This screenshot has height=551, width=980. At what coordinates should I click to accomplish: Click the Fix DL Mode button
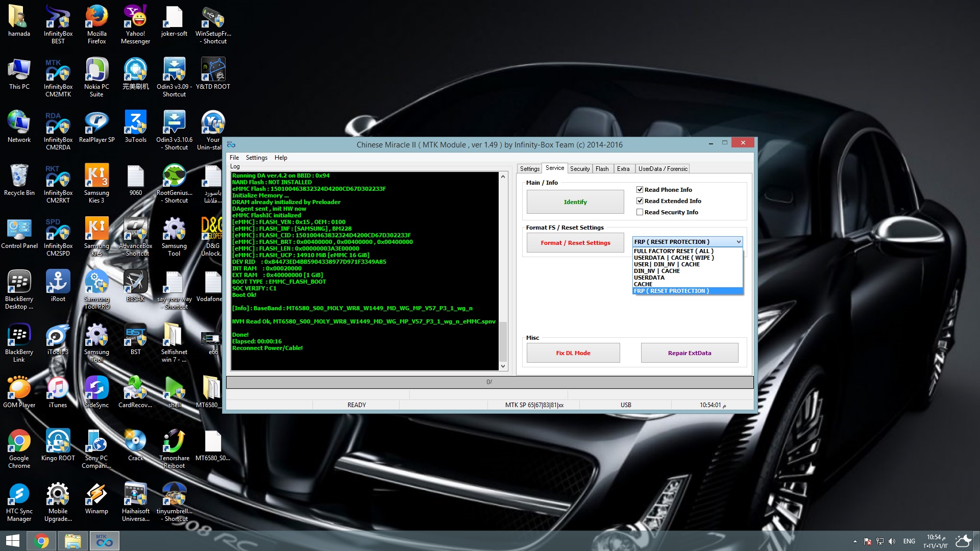573,353
